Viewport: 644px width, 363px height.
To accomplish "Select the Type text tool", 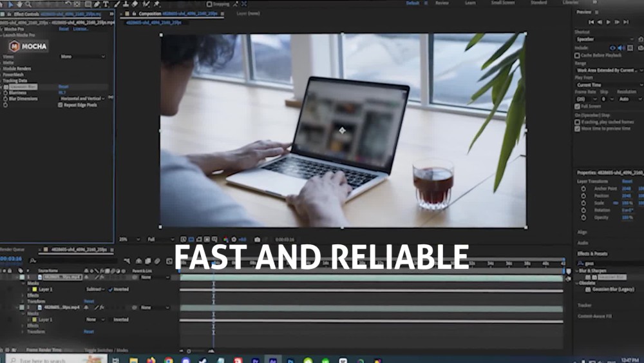I will [x=106, y=4].
